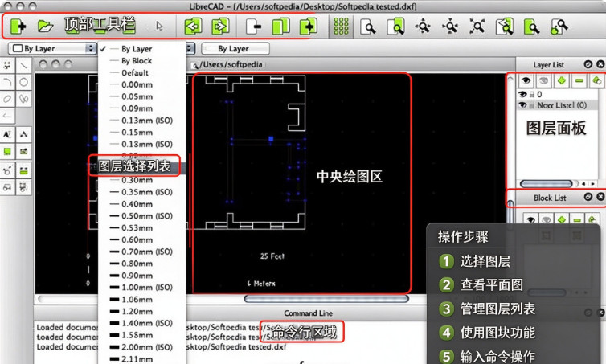Viewport: 606px width, 364px height.
Task: Click the /Users/softpedia document title
Action: coord(232,64)
